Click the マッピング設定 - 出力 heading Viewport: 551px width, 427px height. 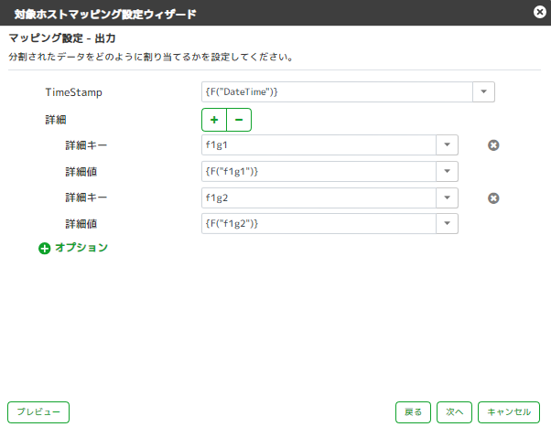click(62, 38)
